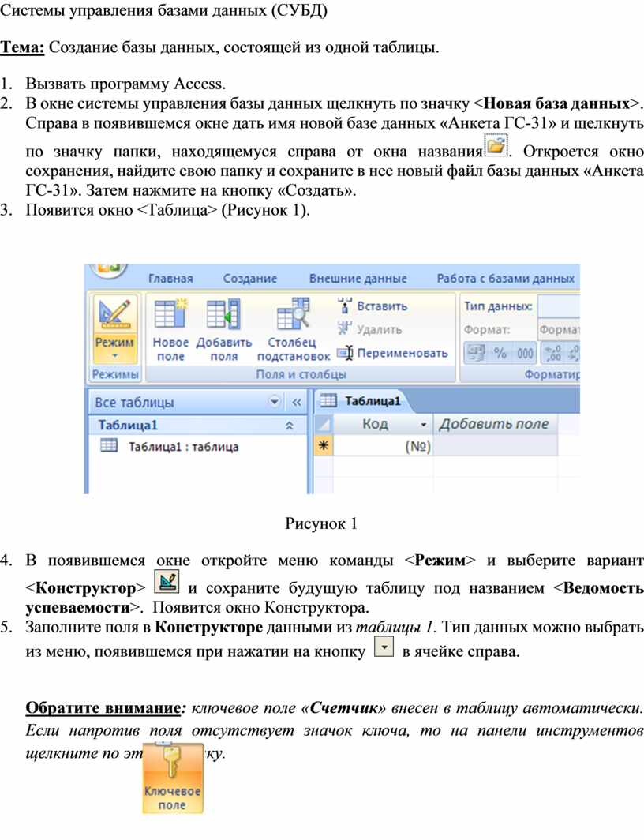Viewport: 644px width, 840px height.
Task: Click the Код column header
Action: pos(382,424)
